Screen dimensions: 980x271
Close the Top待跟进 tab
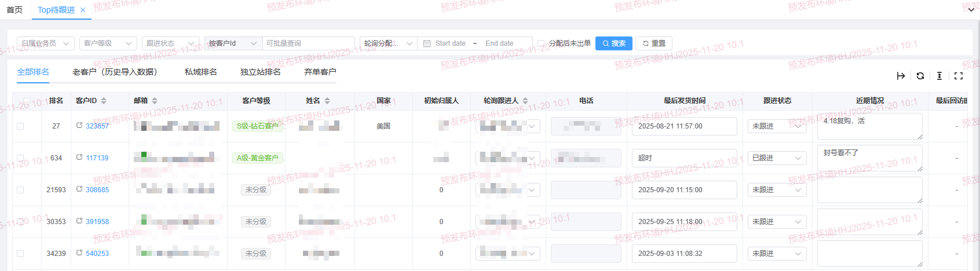pyautogui.click(x=83, y=10)
